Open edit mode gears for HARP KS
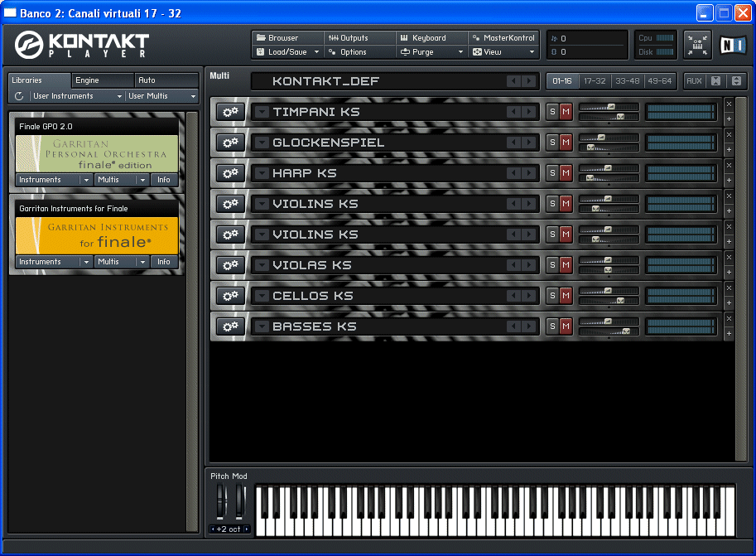 coord(230,173)
